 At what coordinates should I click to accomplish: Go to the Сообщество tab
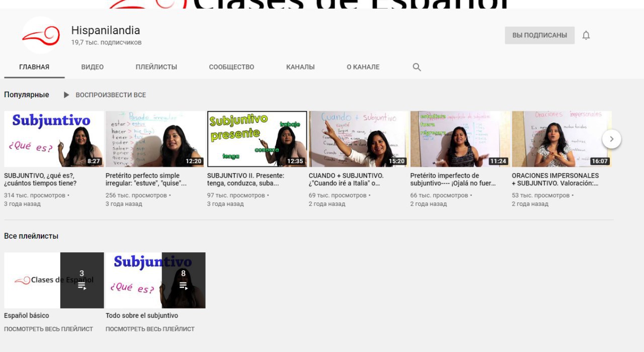231,67
